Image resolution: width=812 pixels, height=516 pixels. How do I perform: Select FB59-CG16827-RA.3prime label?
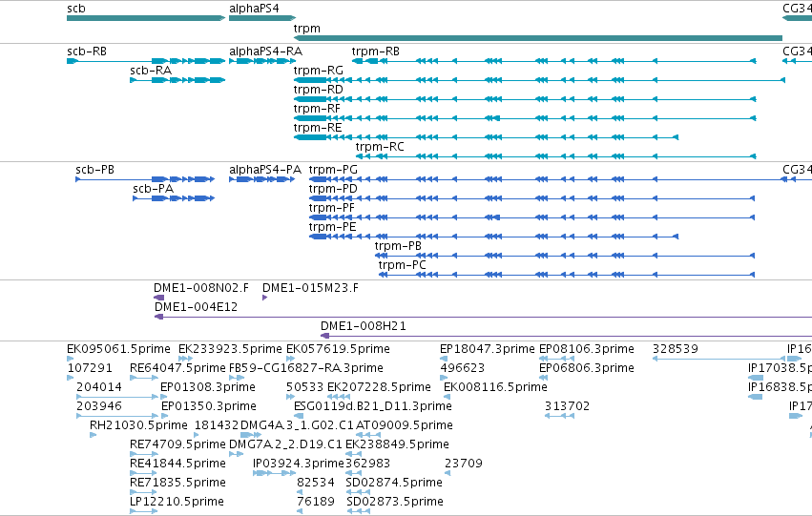(x=306, y=368)
